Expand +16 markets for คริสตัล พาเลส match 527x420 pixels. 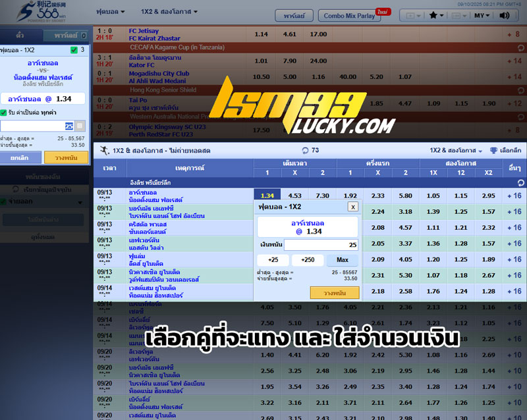(x=514, y=228)
